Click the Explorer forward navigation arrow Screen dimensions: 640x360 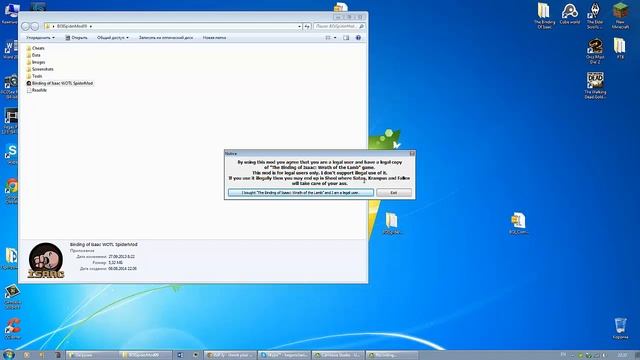pyautogui.click(x=35, y=26)
